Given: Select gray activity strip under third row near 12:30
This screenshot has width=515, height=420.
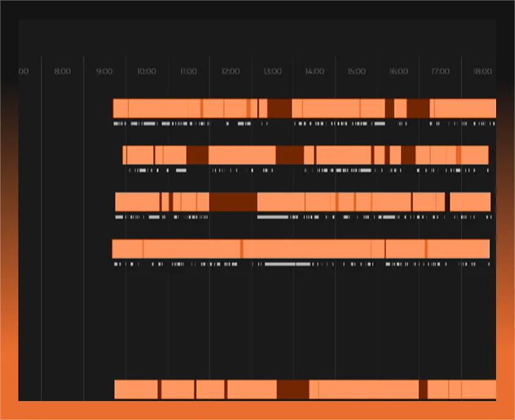Looking at the screenshot, I should pos(272,217).
